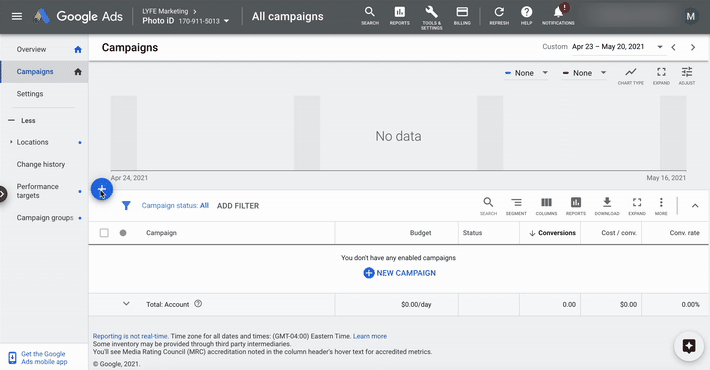This screenshot has width=710, height=370.
Task: Expand the Total: Account row
Action: [126, 304]
